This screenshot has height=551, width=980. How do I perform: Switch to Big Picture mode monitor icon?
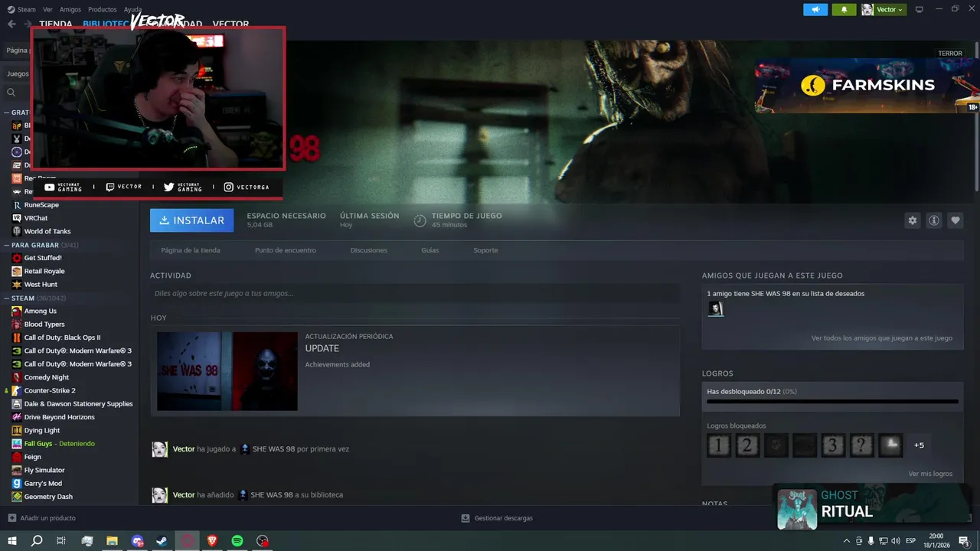(x=920, y=9)
